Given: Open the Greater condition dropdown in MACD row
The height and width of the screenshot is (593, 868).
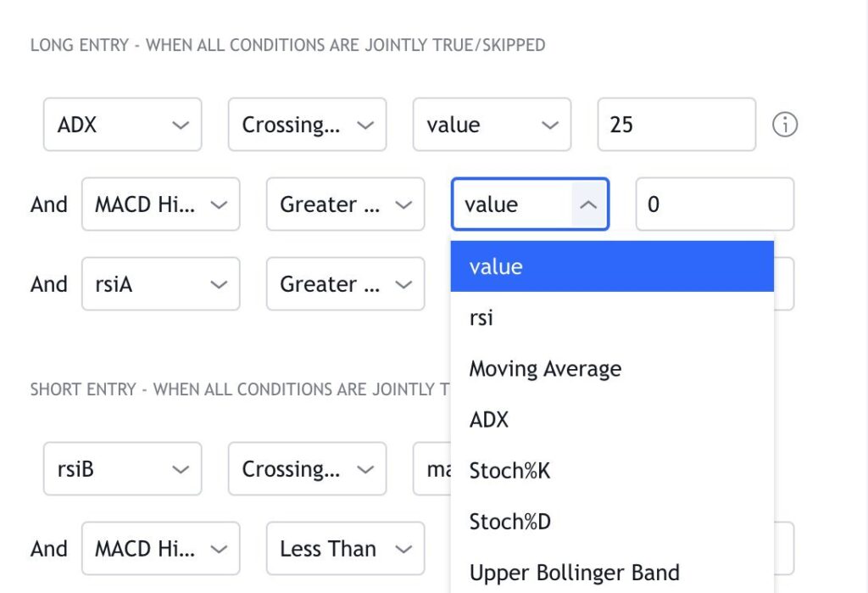Looking at the screenshot, I should [345, 204].
